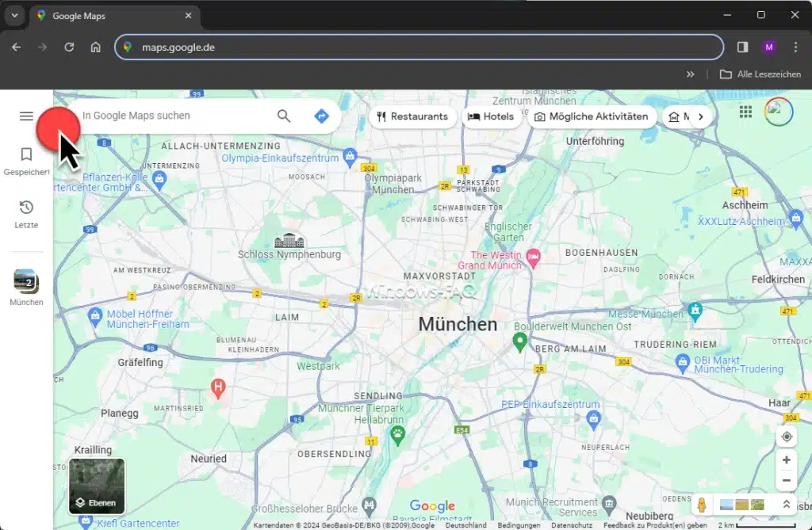Open the Gespeichert saved places panel
Screen dimensions: 812x530
[x=26, y=162]
